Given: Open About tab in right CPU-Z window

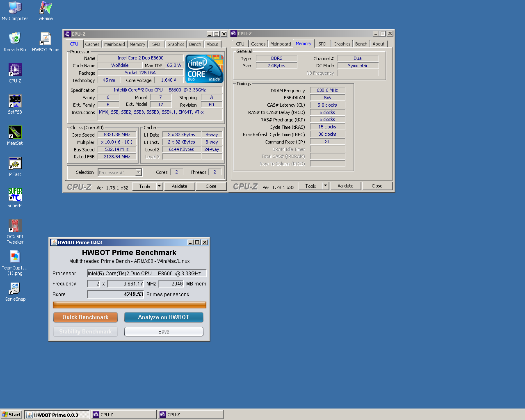Looking at the screenshot, I should click(379, 44).
